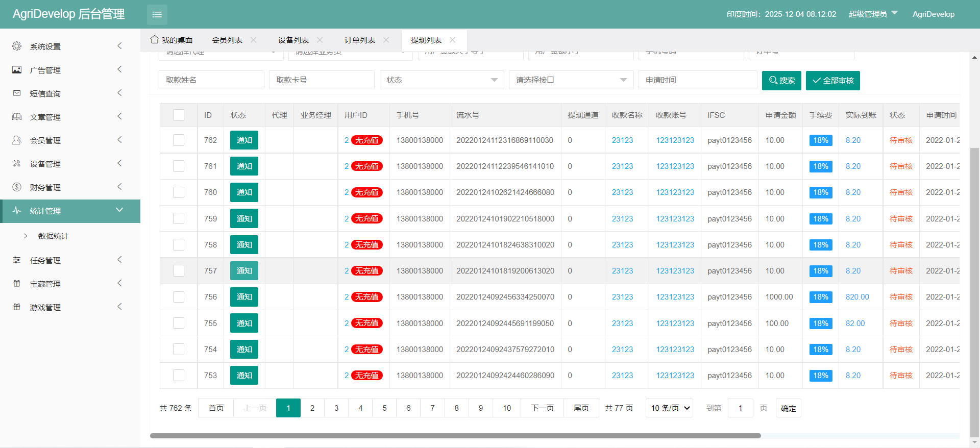980x448 pixels.
Task: Click the SMS query envelope icon
Action: coord(17,93)
